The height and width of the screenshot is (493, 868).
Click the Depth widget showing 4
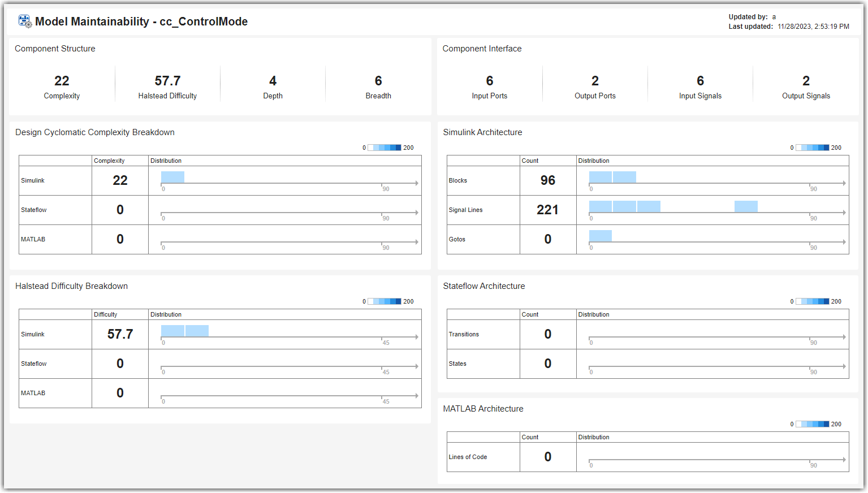point(273,87)
